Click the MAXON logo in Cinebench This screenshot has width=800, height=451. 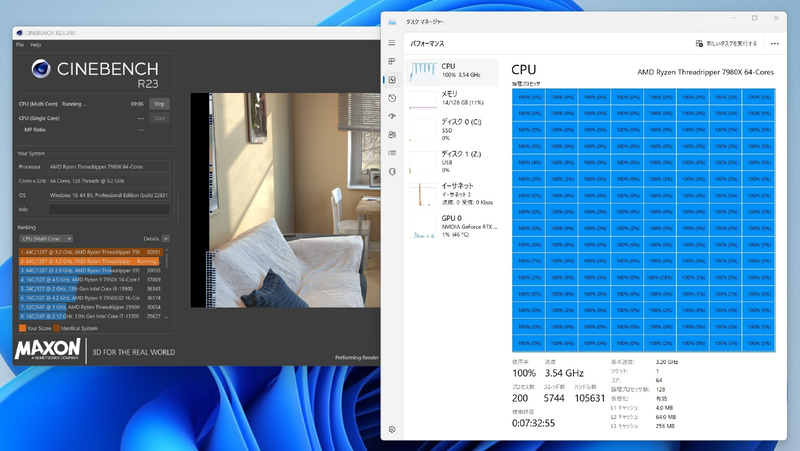click(47, 349)
